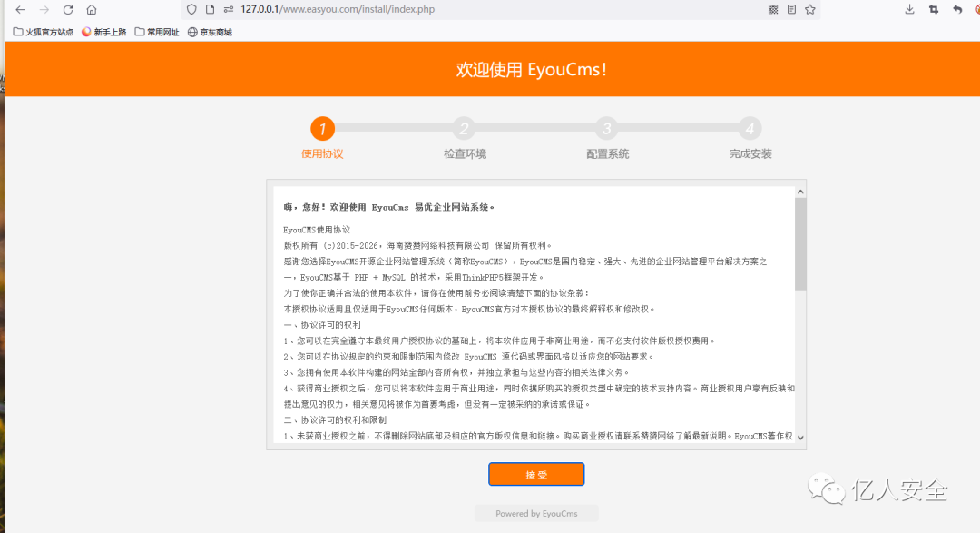Click the line 一、协议许可的权利
This screenshot has height=533, width=980.
pos(322,325)
